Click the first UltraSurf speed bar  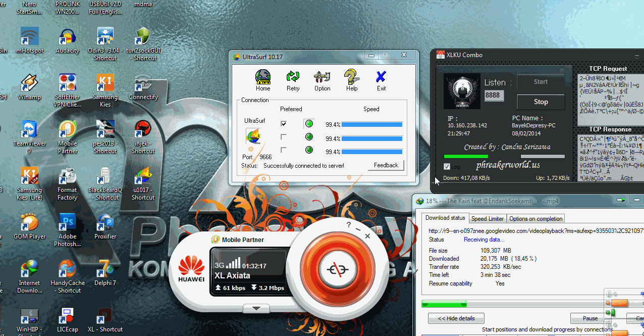click(x=372, y=124)
